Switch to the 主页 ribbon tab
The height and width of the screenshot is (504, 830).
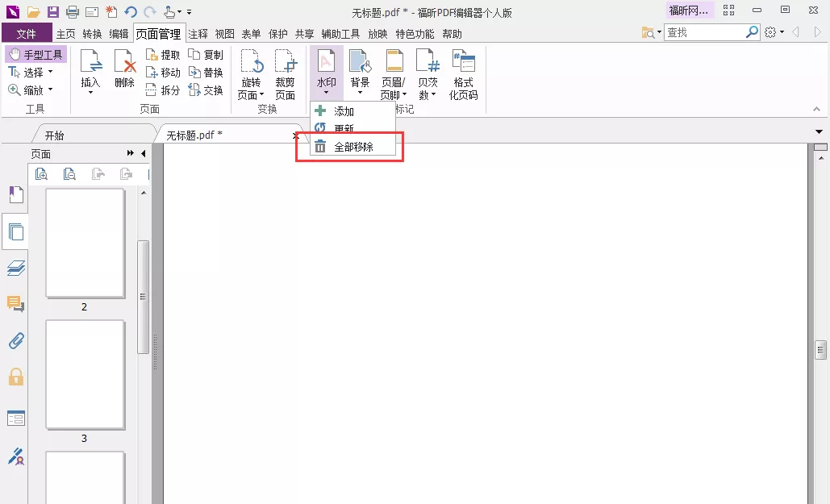(x=65, y=34)
